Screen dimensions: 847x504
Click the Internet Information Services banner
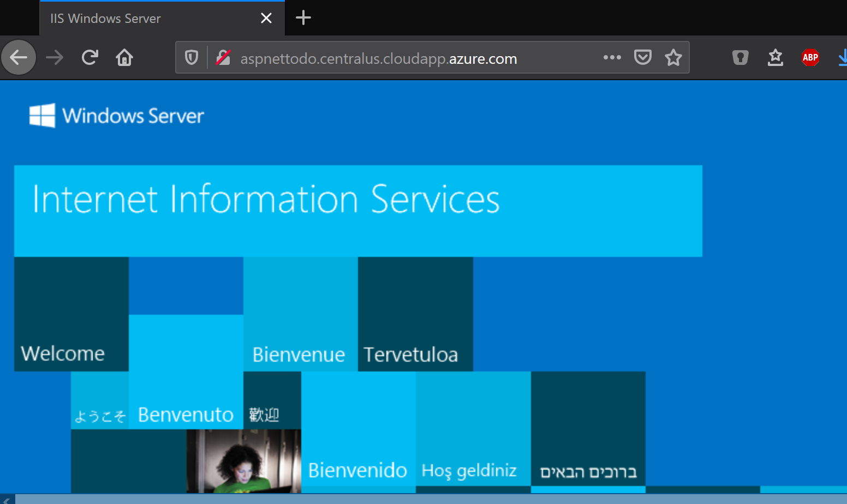(358, 211)
